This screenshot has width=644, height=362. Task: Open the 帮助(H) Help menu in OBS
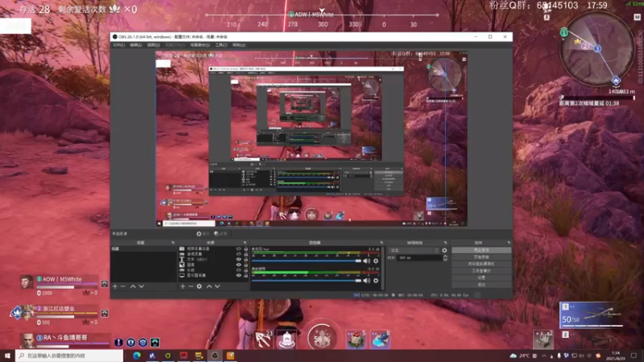coord(238,45)
